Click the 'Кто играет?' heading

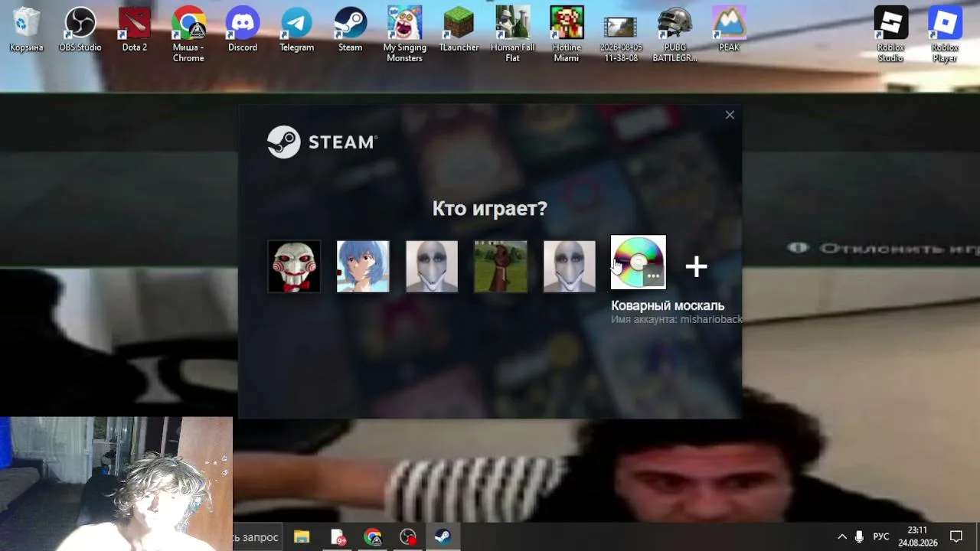click(490, 208)
